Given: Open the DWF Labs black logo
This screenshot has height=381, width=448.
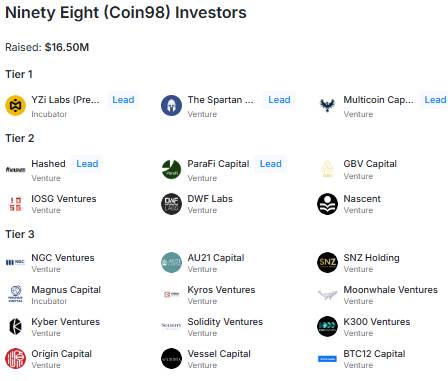Looking at the screenshot, I should coord(171,204).
